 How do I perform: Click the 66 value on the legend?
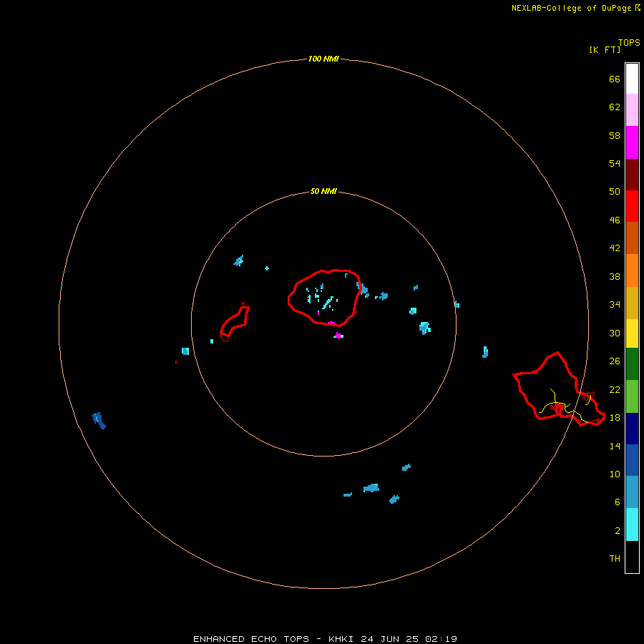[x=615, y=79]
